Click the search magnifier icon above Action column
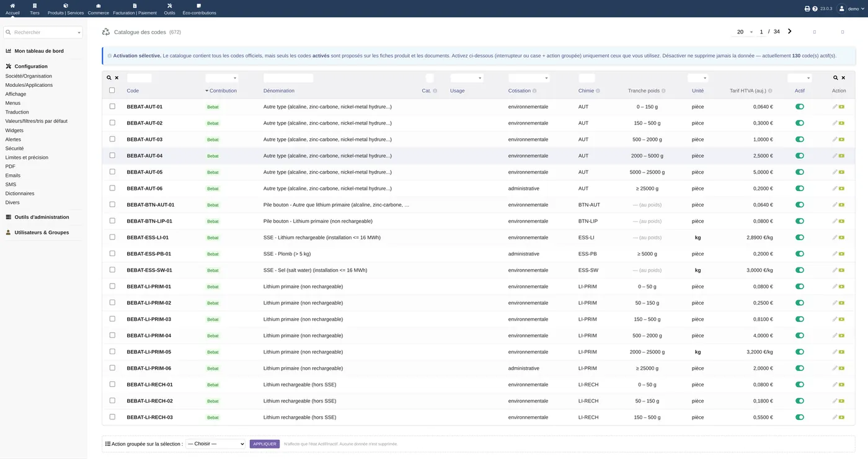The height and width of the screenshot is (459, 868). 836,78
